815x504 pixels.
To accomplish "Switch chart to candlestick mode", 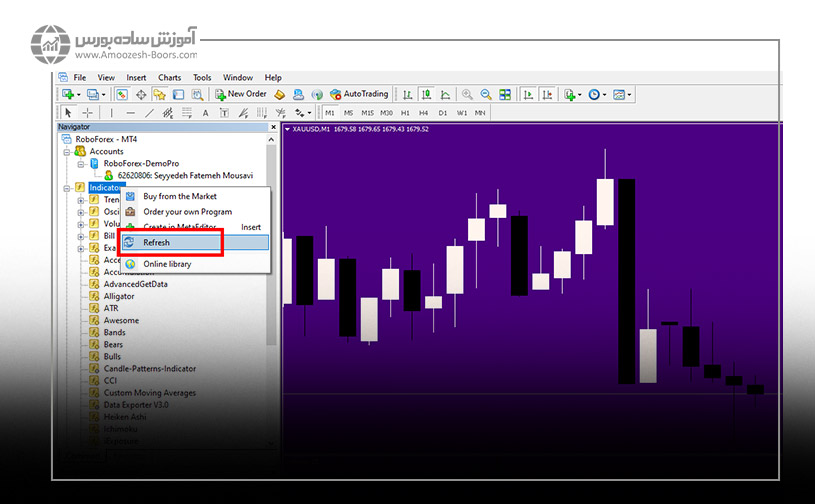I will click(x=426, y=94).
